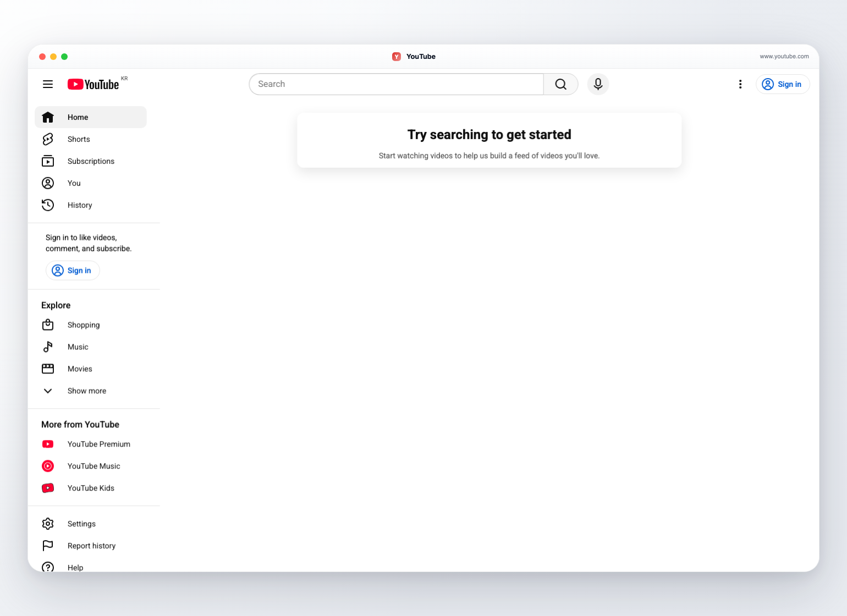Click the sidebar Sign in button
Screen dimensions: 847x616
click(73, 271)
